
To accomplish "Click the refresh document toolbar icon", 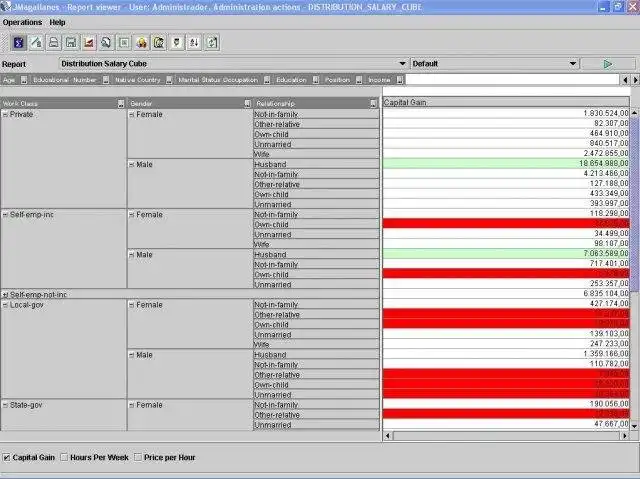I will tap(212, 42).
